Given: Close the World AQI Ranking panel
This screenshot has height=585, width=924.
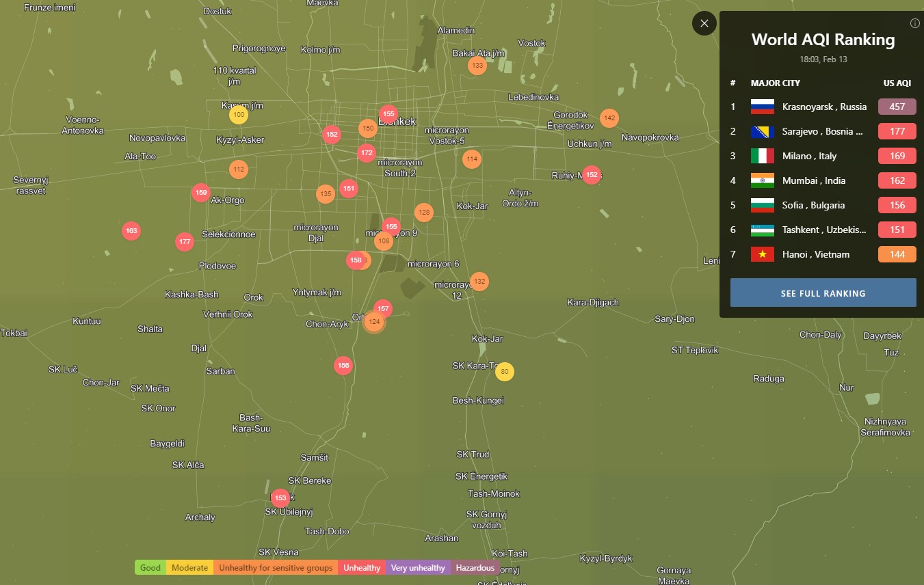Looking at the screenshot, I should (704, 23).
